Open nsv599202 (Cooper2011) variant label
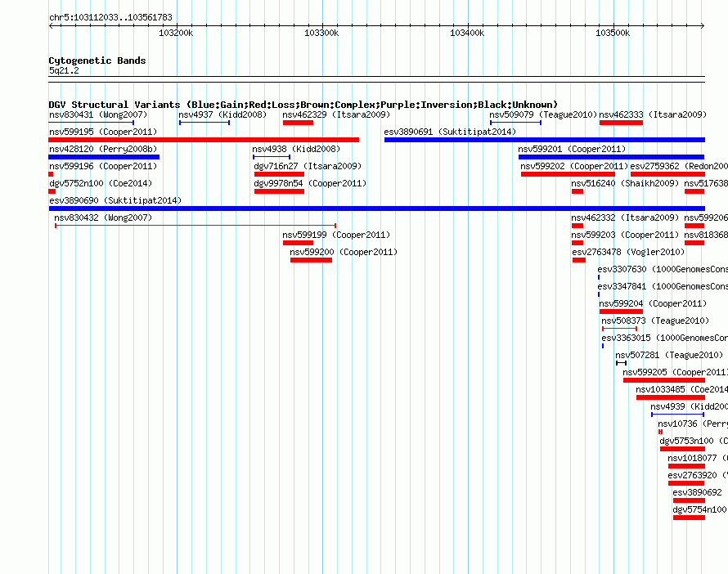The height and width of the screenshot is (574, 728). point(574,166)
